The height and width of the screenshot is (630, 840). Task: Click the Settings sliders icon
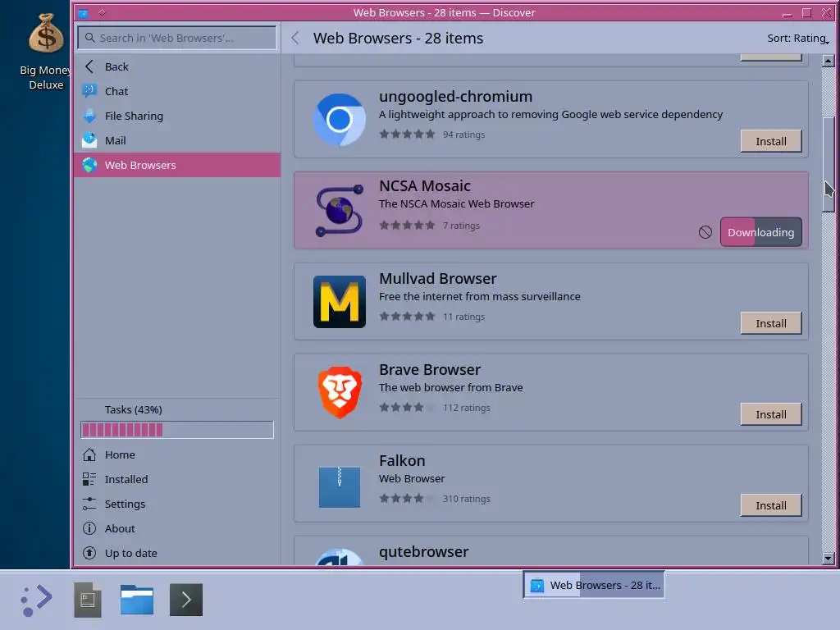tap(89, 504)
